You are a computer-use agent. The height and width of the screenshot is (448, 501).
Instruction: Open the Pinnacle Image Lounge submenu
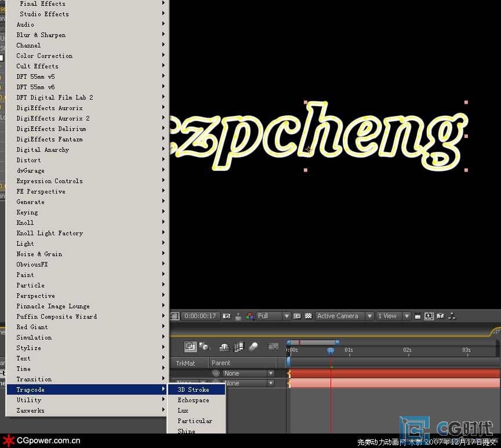(x=87, y=306)
